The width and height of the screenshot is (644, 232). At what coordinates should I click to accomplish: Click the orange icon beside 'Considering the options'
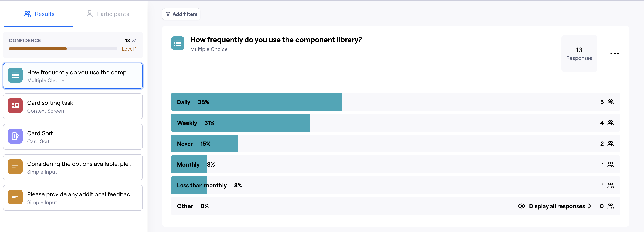15,167
